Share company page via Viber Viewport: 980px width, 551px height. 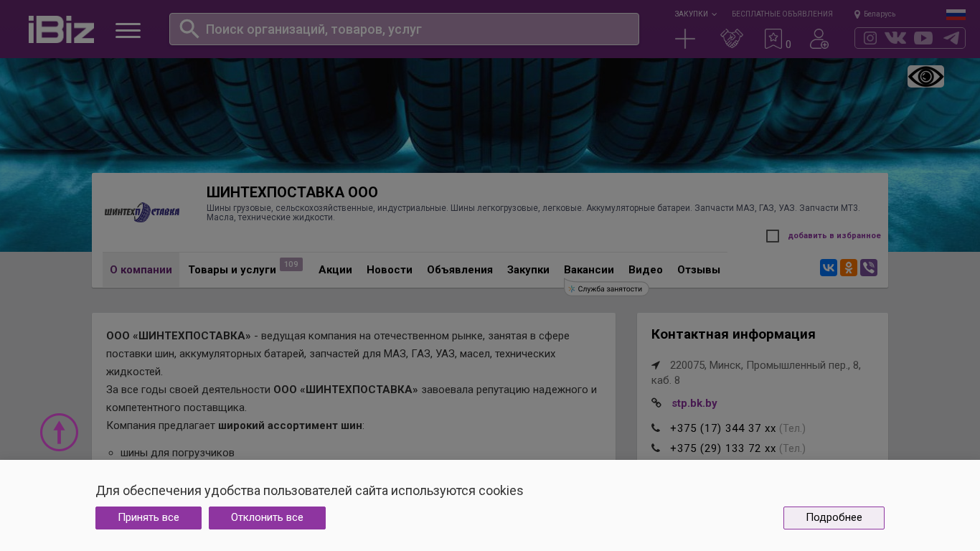(869, 268)
